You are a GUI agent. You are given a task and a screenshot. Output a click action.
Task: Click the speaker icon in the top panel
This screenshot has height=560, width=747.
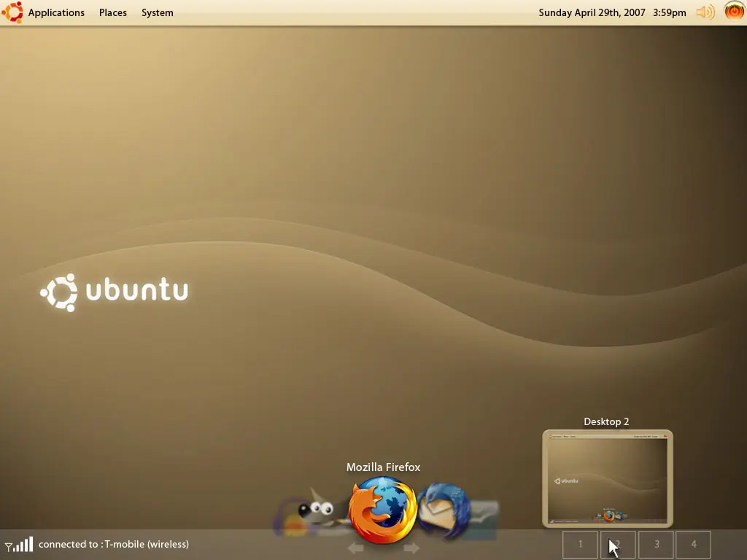[703, 12]
